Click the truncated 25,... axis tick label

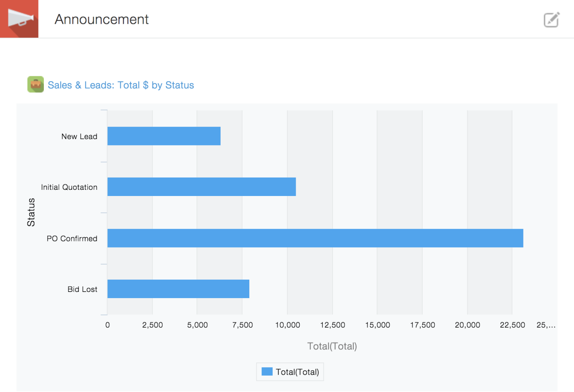click(546, 325)
